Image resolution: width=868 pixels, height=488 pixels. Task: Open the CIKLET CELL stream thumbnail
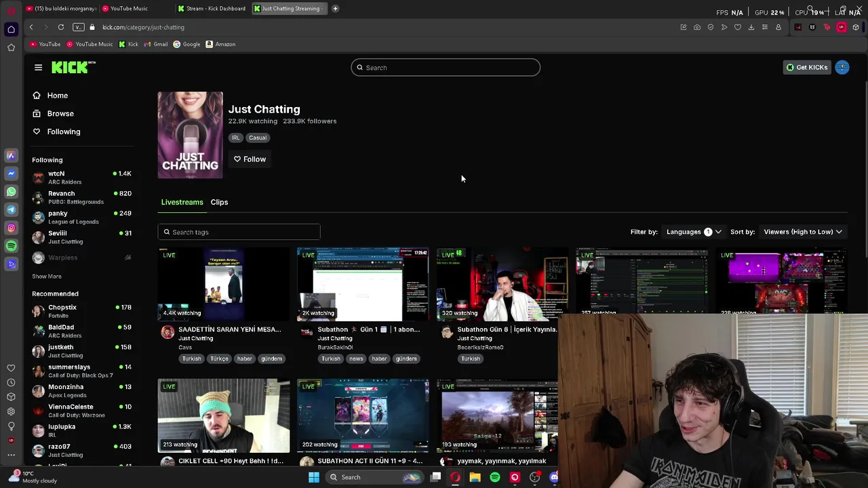click(x=224, y=415)
